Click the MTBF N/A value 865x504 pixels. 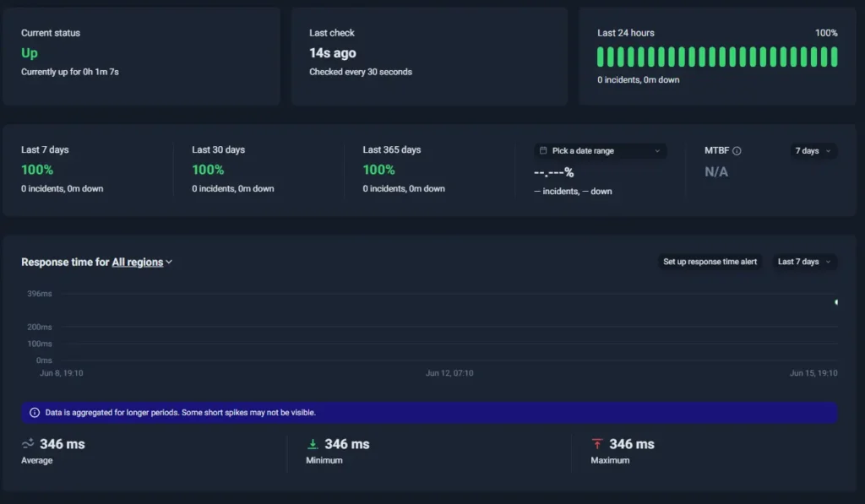click(716, 172)
